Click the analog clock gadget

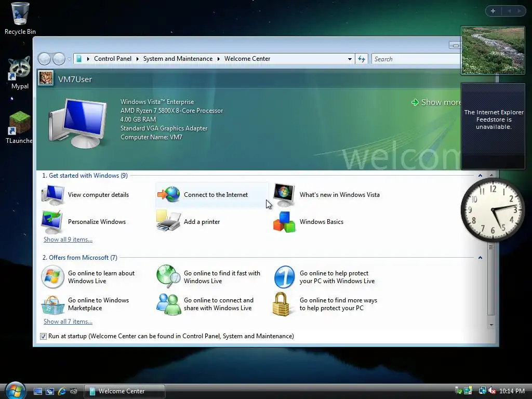tap(493, 210)
